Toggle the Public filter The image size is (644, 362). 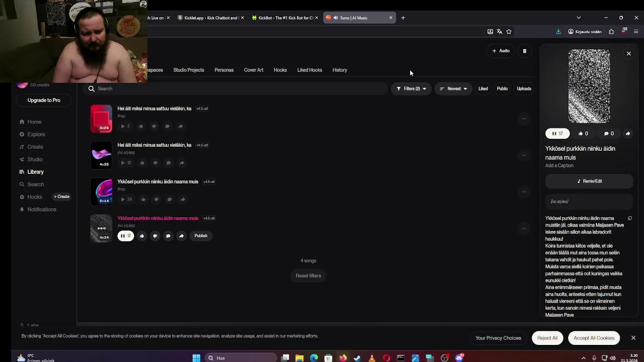(x=502, y=88)
